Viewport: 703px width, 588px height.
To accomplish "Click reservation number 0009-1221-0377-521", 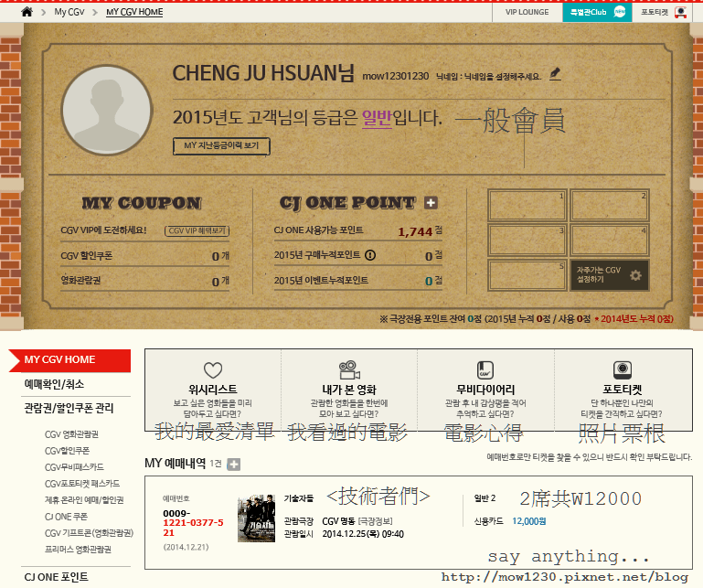I will coord(193,523).
